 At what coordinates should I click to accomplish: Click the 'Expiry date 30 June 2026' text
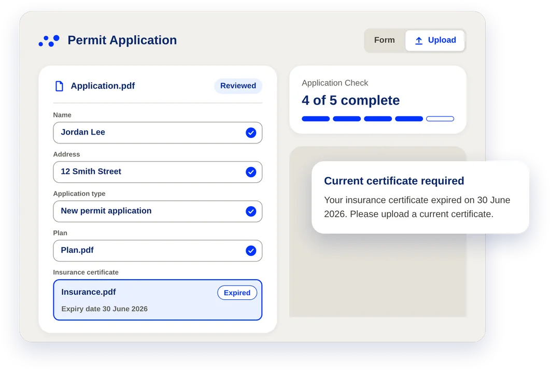(105, 309)
